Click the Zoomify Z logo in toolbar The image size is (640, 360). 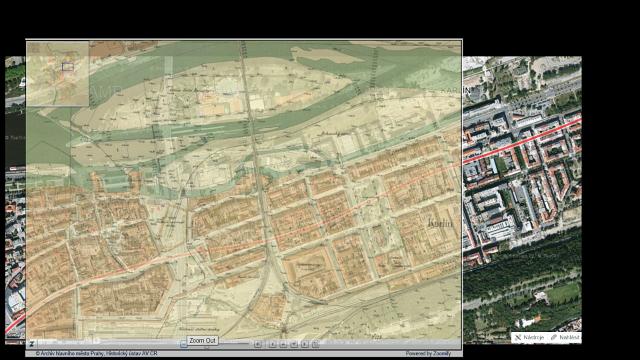point(32,344)
